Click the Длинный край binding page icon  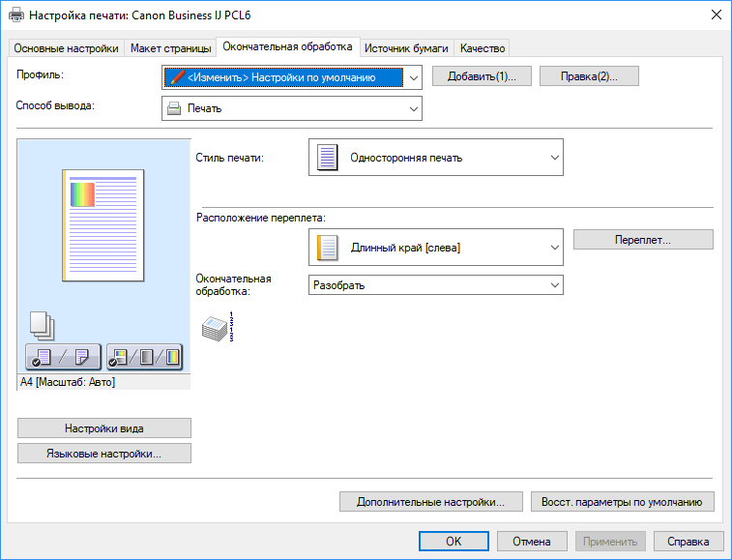pyautogui.click(x=327, y=247)
